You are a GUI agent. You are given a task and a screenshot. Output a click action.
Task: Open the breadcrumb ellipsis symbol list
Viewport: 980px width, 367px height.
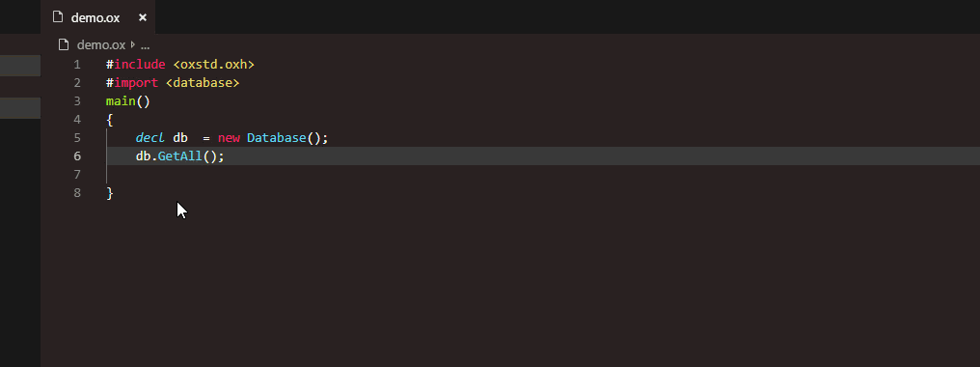[x=145, y=45]
